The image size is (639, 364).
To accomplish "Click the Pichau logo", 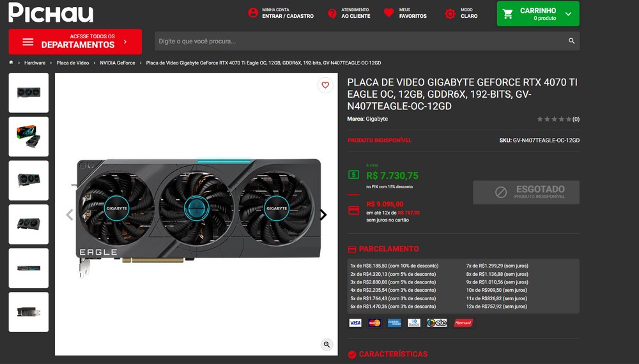I will click(51, 13).
